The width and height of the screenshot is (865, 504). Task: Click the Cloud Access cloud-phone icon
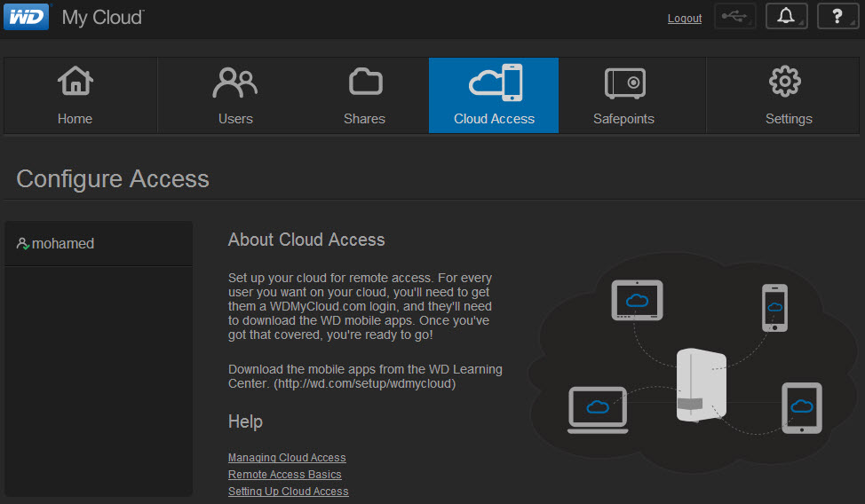pyautogui.click(x=496, y=83)
